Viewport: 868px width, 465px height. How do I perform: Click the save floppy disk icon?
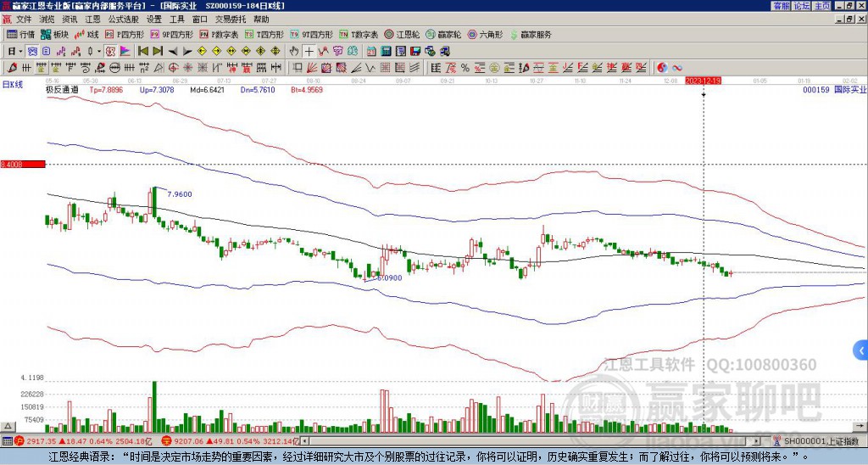coord(415,52)
